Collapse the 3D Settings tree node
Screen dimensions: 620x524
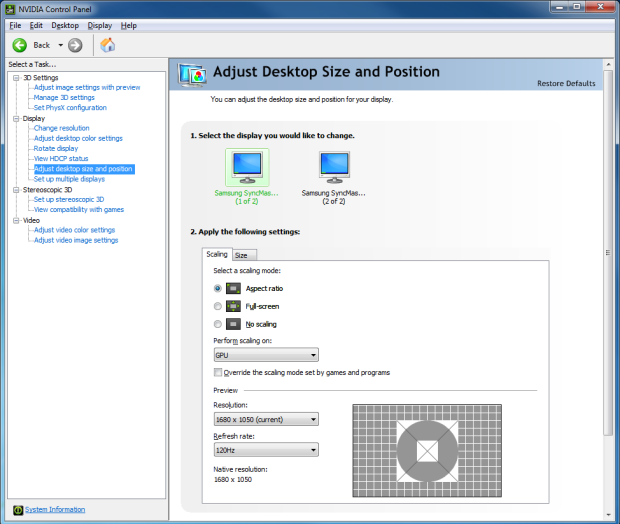(x=16, y=78)
